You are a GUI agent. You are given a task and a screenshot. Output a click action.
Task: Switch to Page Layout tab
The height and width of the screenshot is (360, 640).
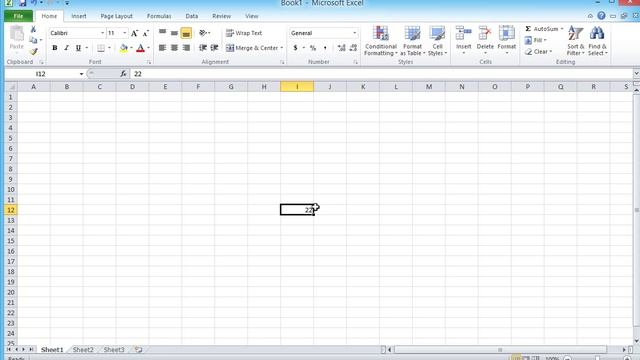click(x=116, y=16)
